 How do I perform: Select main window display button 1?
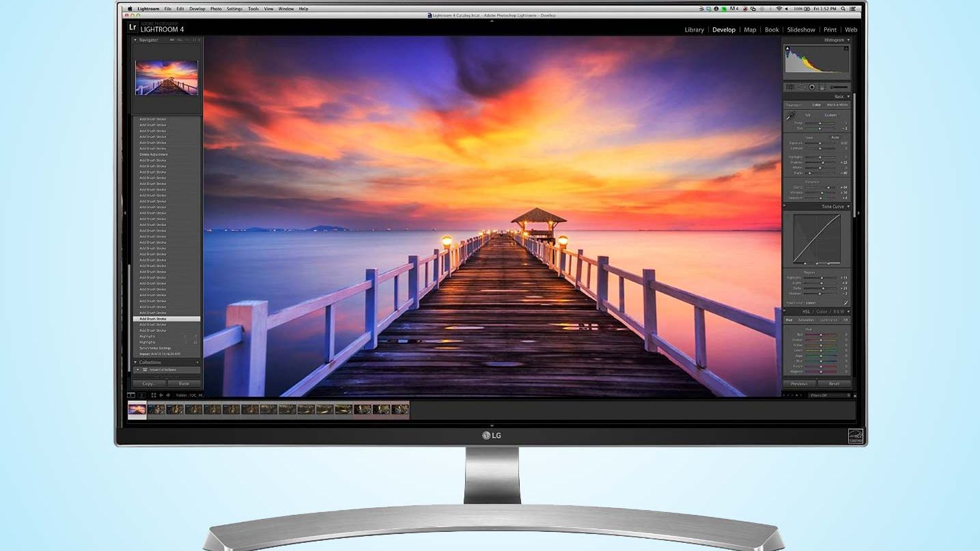pyautogui.click(x=131, y=395)
